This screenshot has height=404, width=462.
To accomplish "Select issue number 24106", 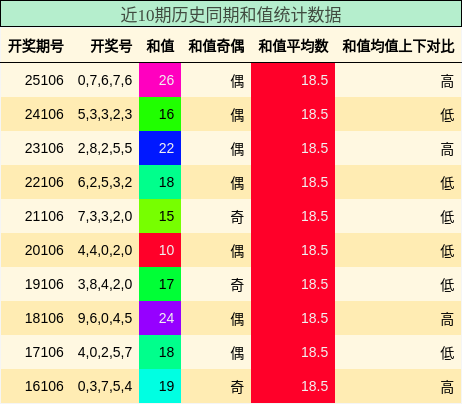I will click(44, 114).
